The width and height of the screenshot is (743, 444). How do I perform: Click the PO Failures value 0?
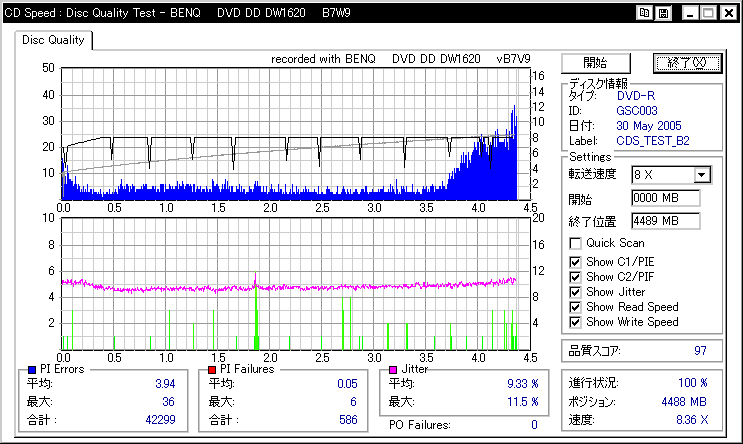coord(534,425)
